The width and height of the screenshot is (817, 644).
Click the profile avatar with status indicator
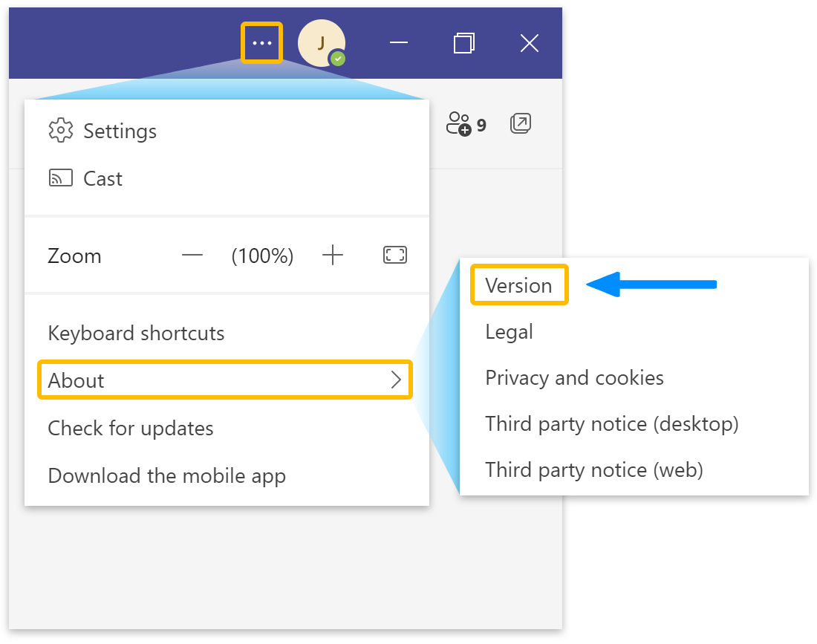click(322, 42)
